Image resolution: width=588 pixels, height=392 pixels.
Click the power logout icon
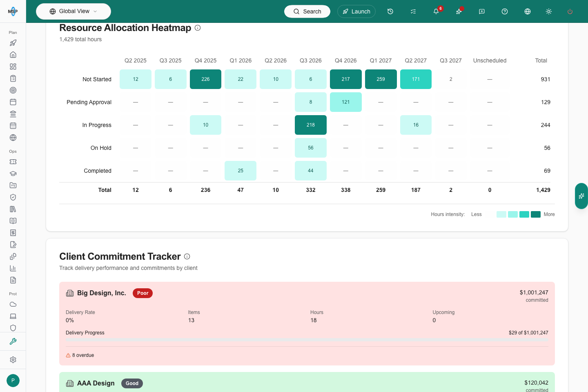[570, 11]
